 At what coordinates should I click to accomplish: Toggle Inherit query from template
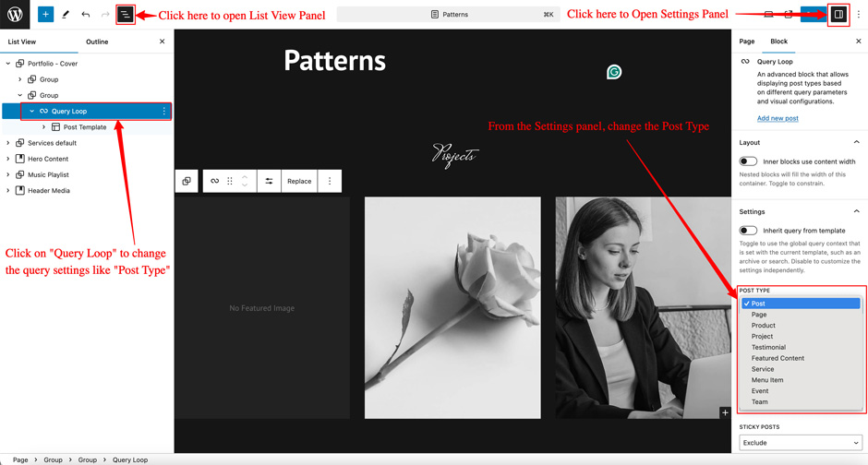748,231
